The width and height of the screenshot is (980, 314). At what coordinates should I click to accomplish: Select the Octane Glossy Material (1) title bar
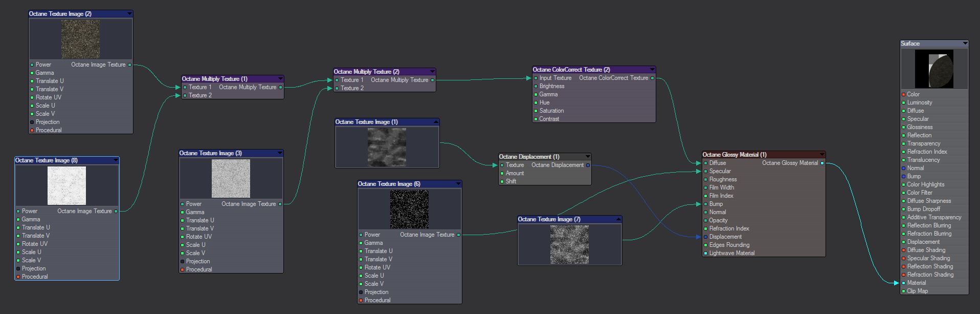pos(764,155)
